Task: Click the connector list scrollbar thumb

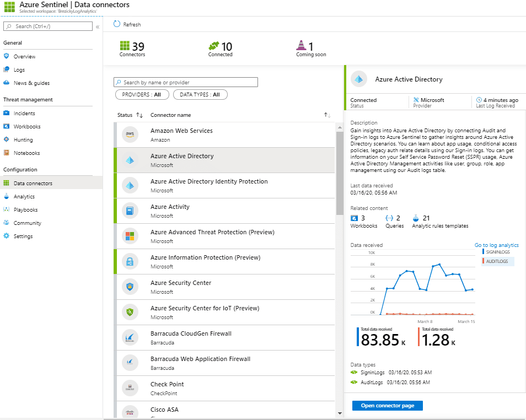Action: (340, 173)
